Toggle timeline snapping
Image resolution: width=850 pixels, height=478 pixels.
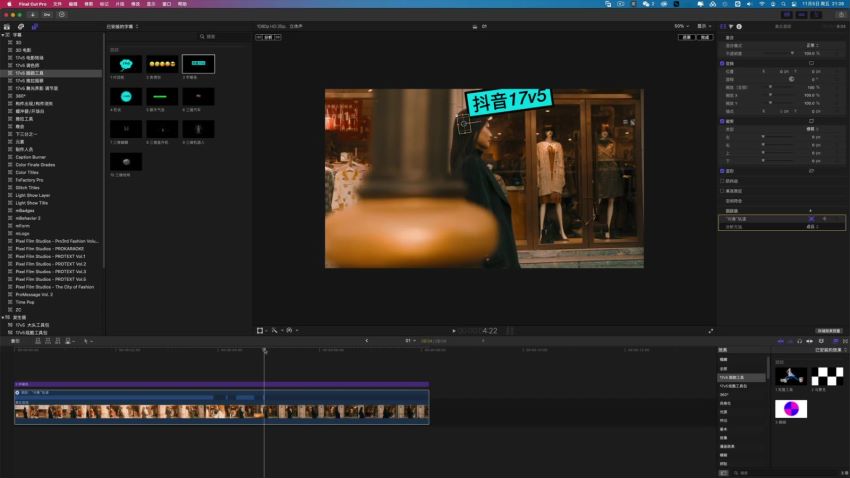click(809, 341)
